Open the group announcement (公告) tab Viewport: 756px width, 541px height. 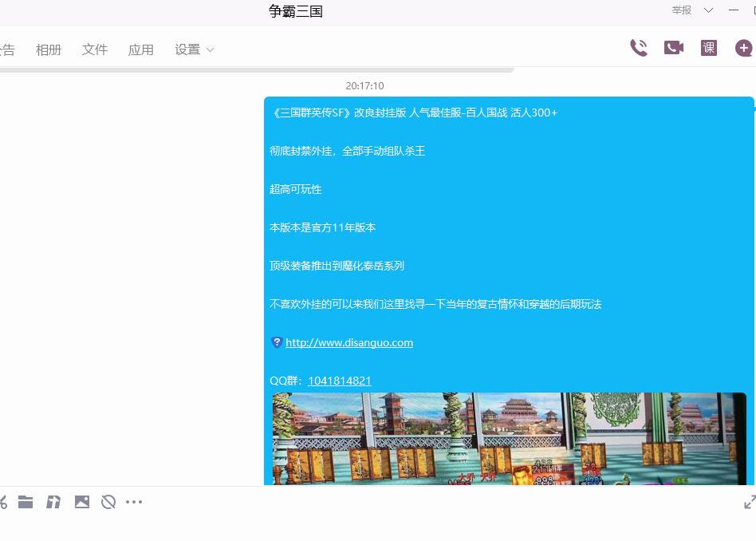click(x=6, y=49)
